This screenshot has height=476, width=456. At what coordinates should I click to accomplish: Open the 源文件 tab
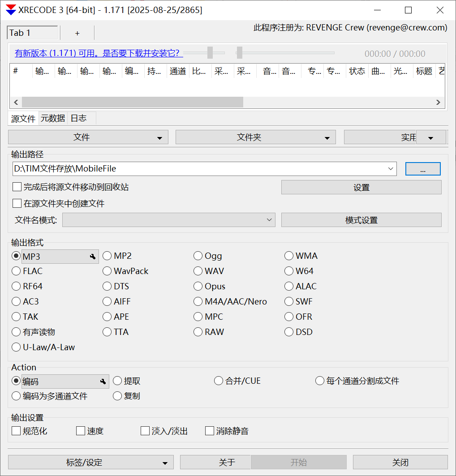[x=23, y=118]
